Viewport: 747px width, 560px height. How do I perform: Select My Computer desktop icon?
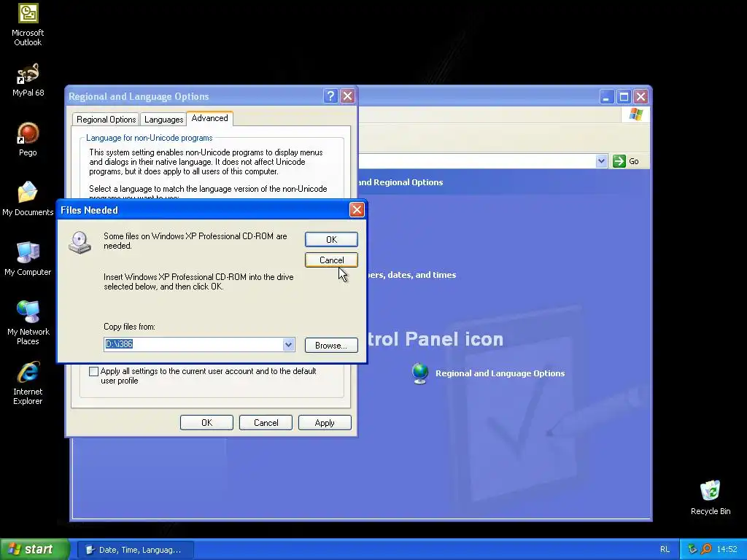point(28,259)
